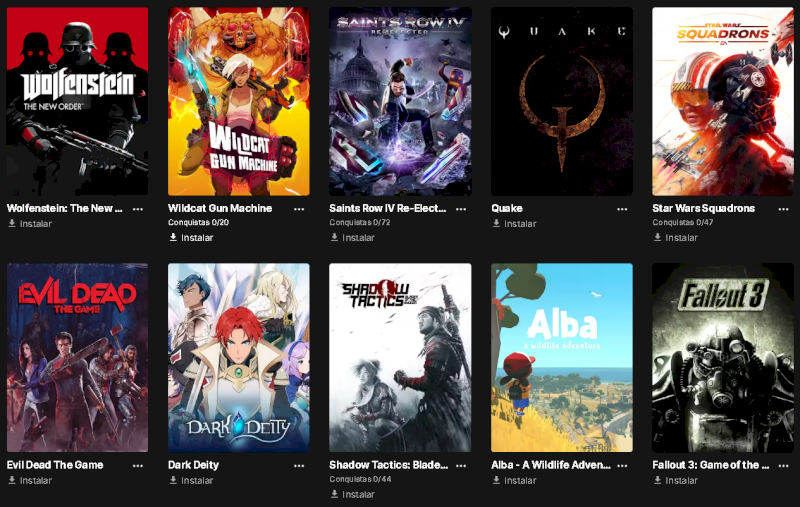Open three-dot menu for Wildcat Gun Machine
The image size is (800, 507).
[299, 209]
